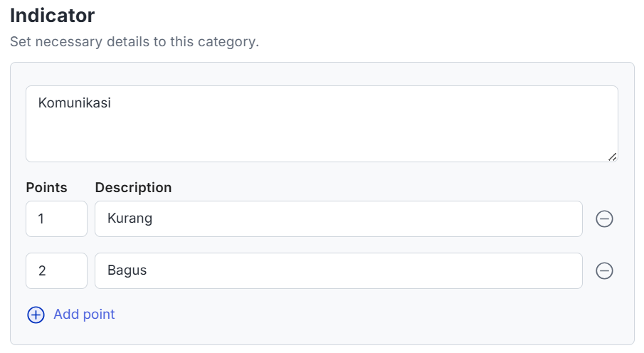The width and height of the screenshot is (644, 353).
Task: Click the plus circle Add point icon
Action: [x=36, y=315]
